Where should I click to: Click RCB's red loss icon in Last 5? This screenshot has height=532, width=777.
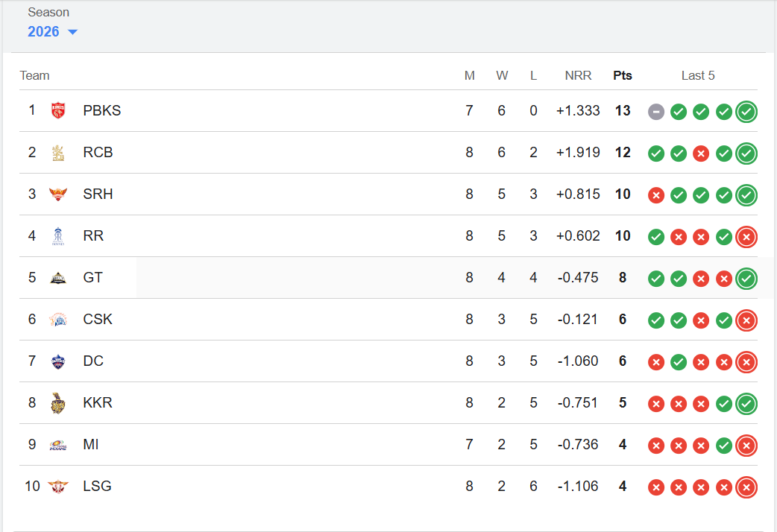[701, 153]
